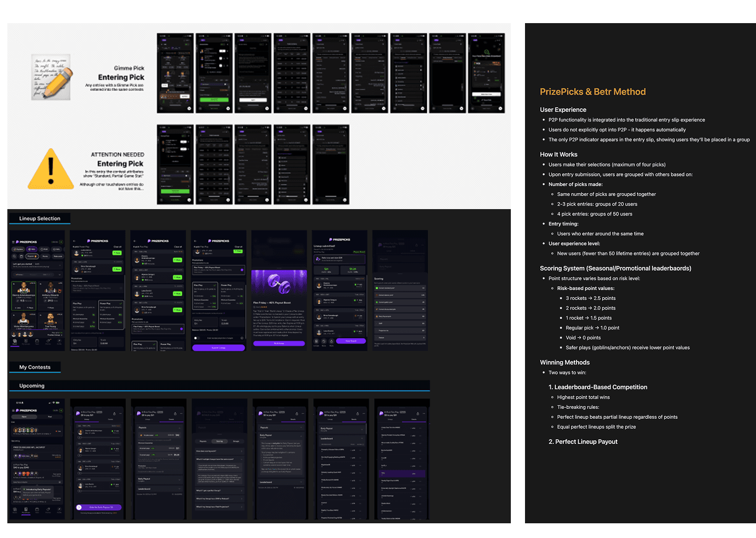This screenshot has height=538, width=756.
Task: Tap the circular arrow knob on Slide for Early Payout
Action: pyautogui.click(x=79, y=508)
